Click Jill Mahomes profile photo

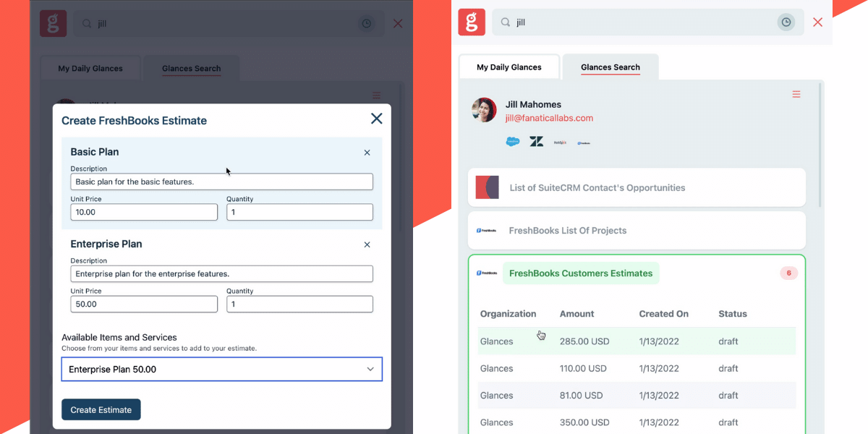pyautogui.click(x=484, y=110)
